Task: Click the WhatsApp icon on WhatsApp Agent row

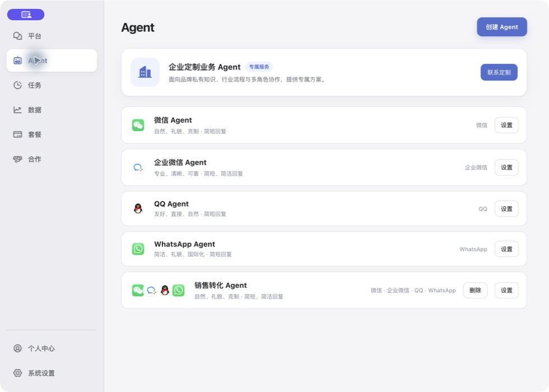Action: click(138, 249)
